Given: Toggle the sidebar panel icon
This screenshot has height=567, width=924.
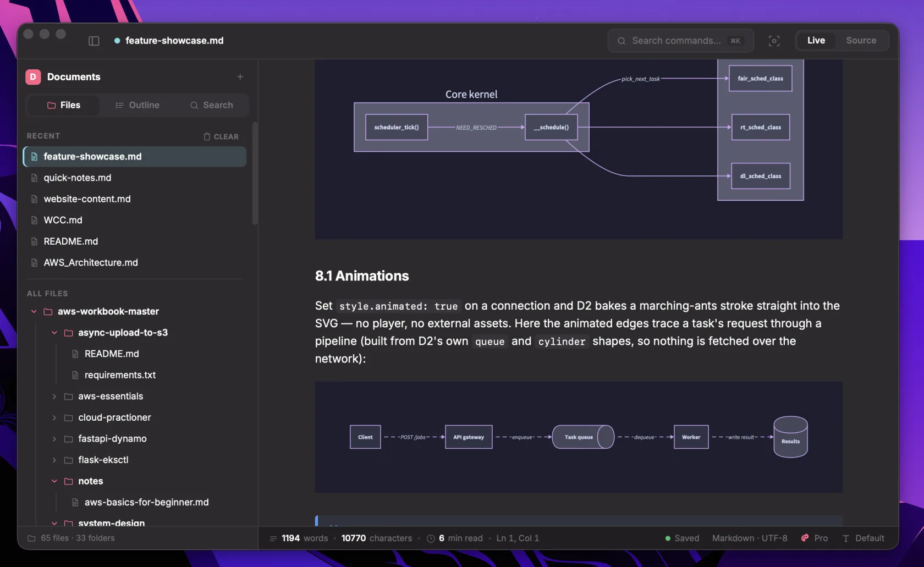Looking at the screenshot, I should [x=94, y=41].
